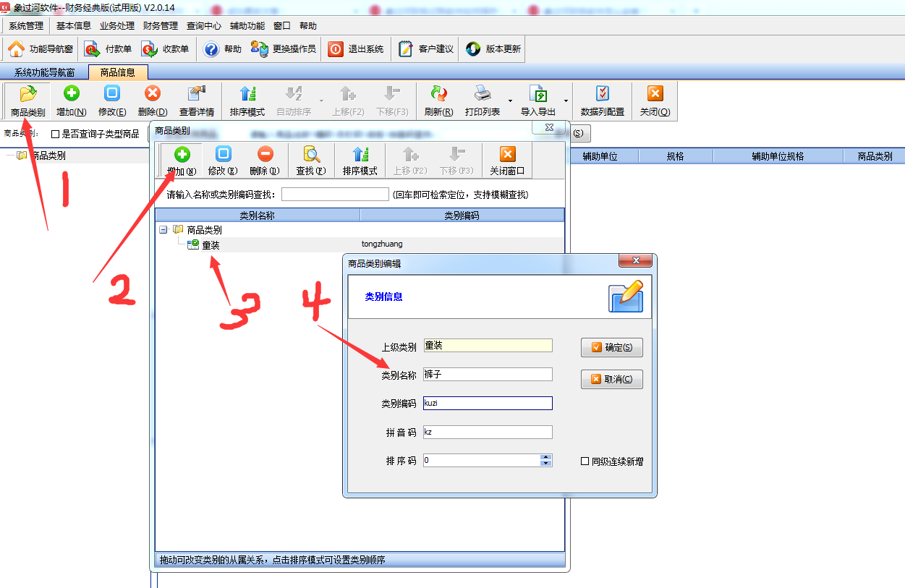The width and height of the screenshot is (905, 588).
Task: Open 导入导出 dropdown arrow
Action: [566, 101]
